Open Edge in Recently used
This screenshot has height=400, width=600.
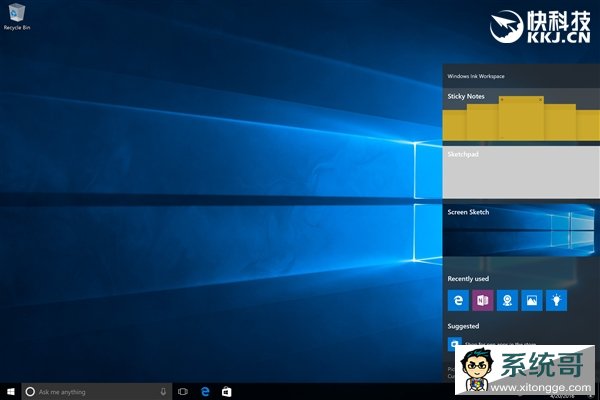(x=458, y=300)
